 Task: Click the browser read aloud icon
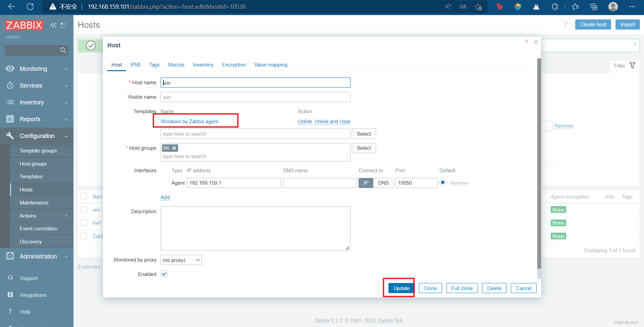click(448, 6)
